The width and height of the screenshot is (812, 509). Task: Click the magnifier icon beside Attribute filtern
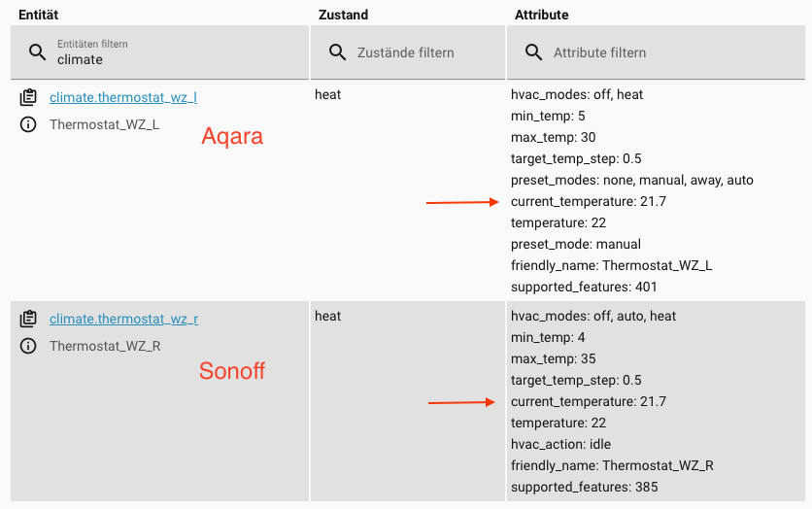tap(533, 52)
